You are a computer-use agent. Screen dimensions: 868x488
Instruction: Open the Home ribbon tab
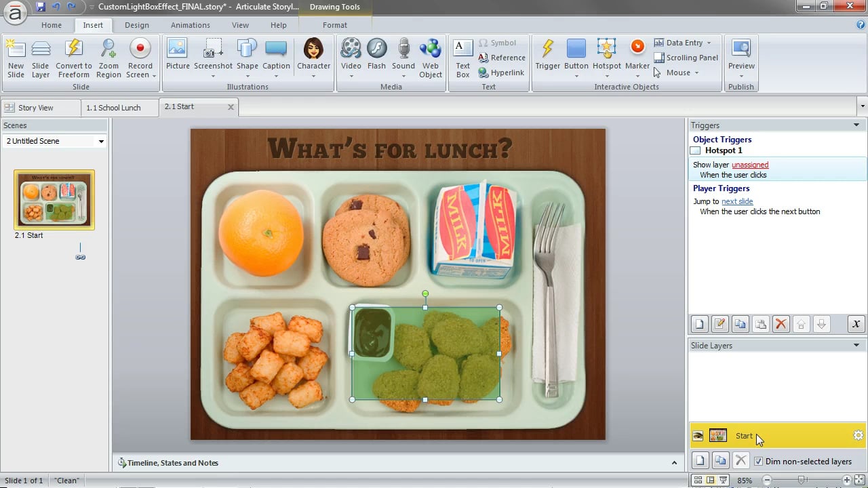[52, 25]
